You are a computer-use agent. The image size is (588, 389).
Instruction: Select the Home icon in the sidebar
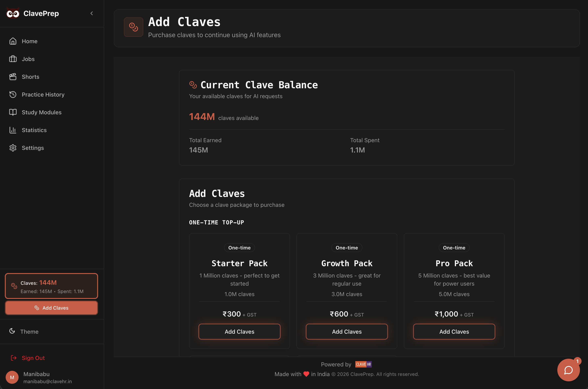tap(13, 41)
